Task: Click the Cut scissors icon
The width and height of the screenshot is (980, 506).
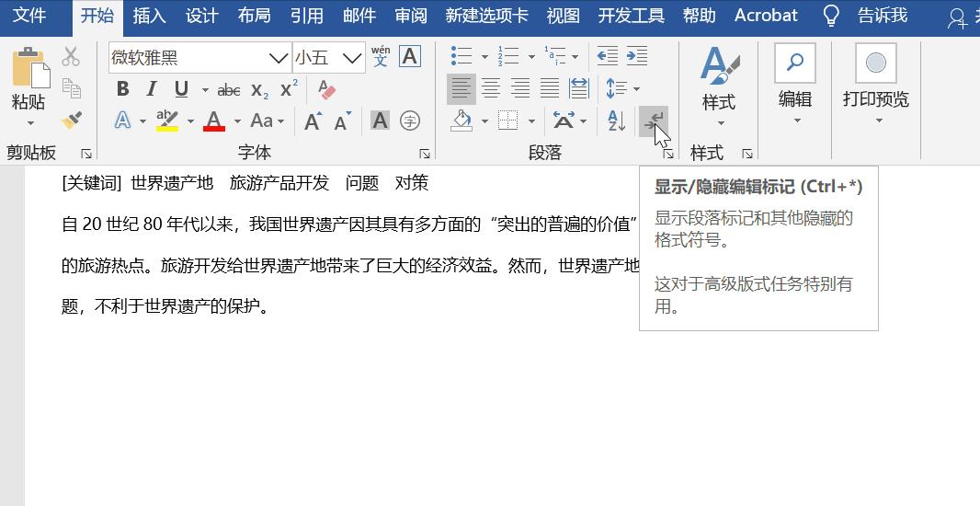Action: click(71, 56)
